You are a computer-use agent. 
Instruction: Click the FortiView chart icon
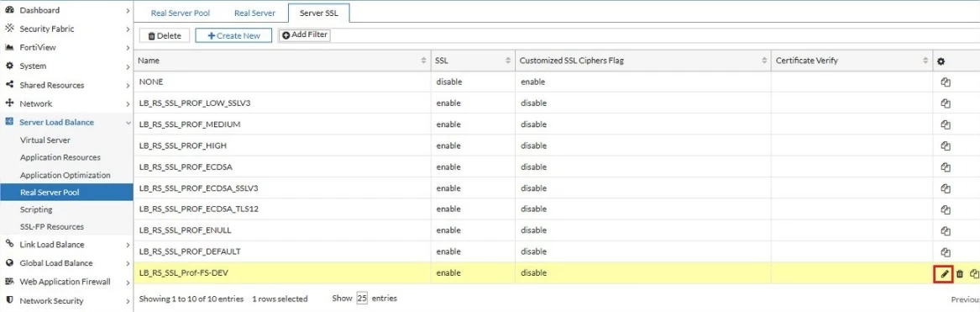[9, 48]
